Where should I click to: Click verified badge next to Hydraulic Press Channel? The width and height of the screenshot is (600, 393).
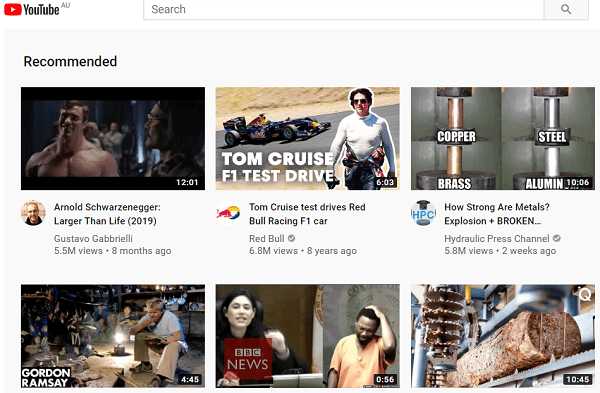(557, 238)
